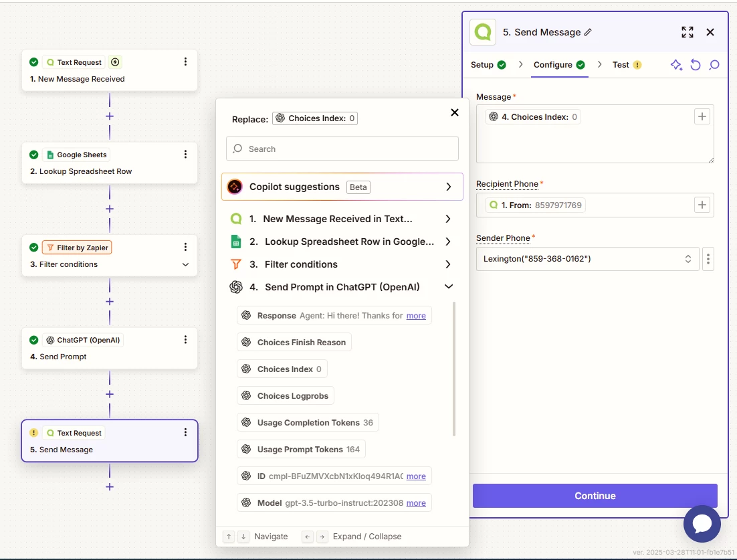Select Usage Completion Tokens 36 pill
This screenshot has height=560, width=737.
(x=308, y=423)
